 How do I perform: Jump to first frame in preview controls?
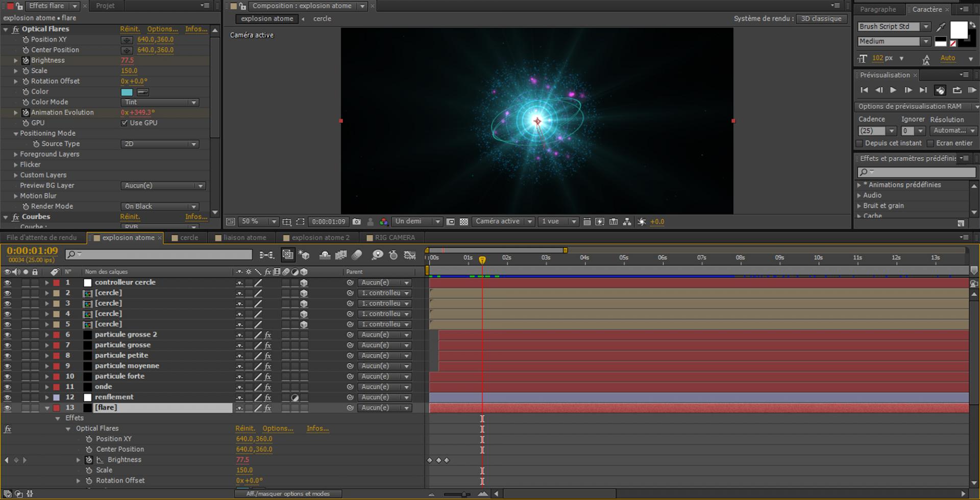coord(864,90)
